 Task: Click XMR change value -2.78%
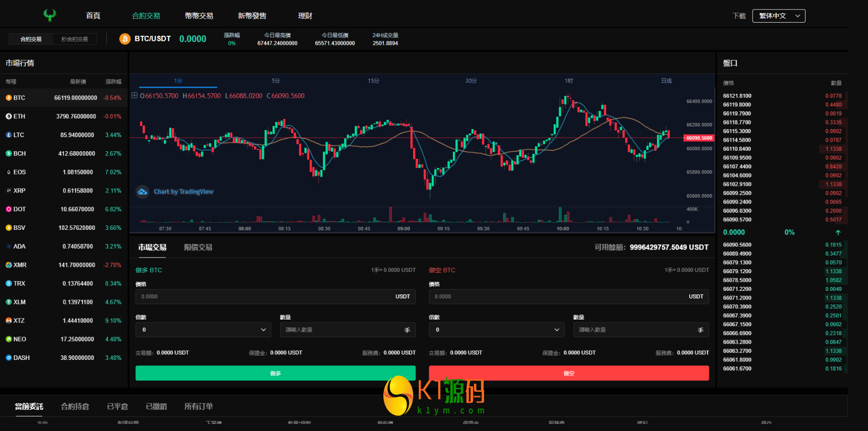pos(112,265)
